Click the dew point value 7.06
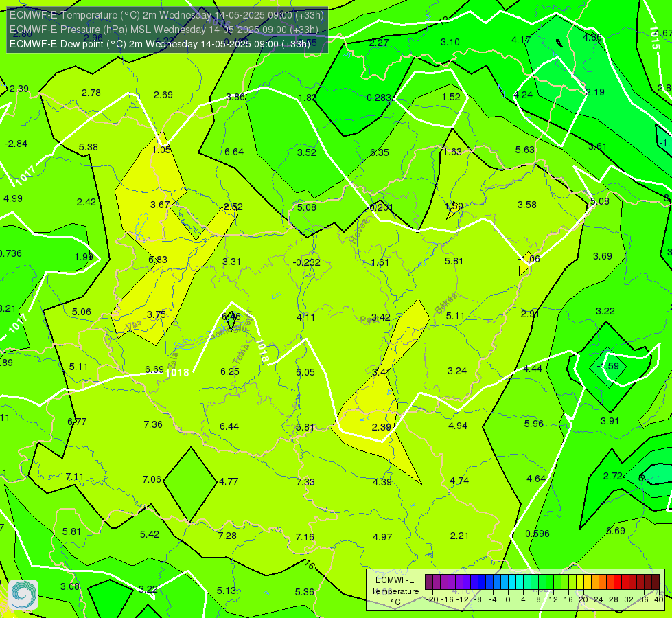672x618 pixels. [152, 479]
